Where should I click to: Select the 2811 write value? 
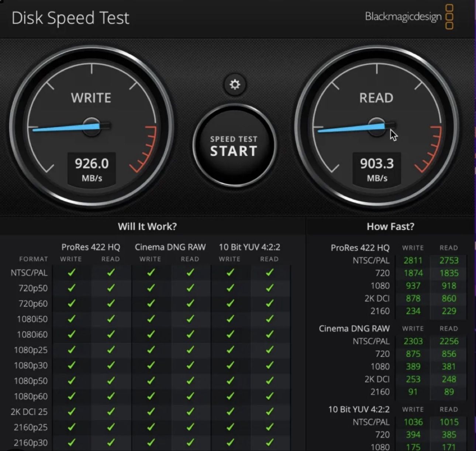(413, 261)
